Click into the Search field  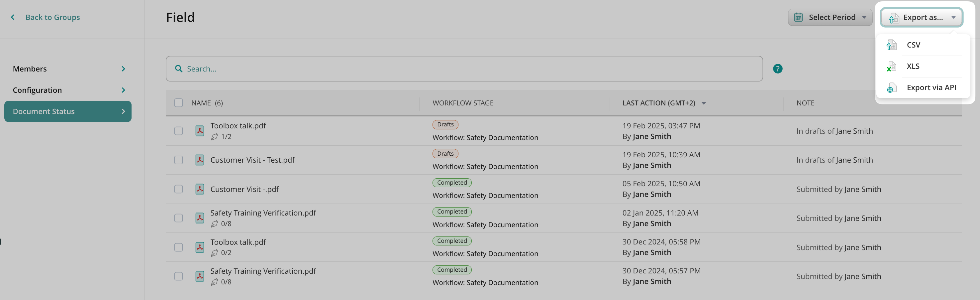(x=464, y=69)
